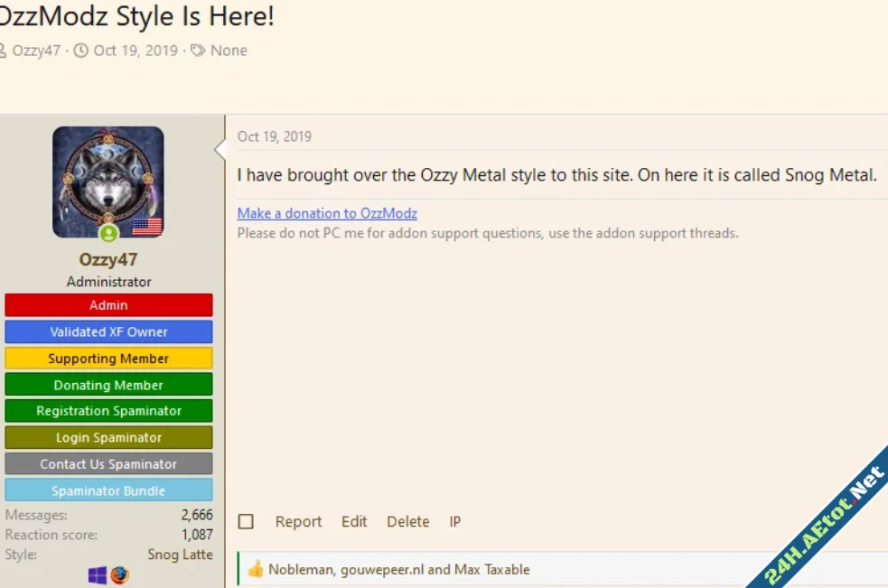This screenshot has width=888, height=588.
Task: Click the tag icon beside None
Action: 198,51
